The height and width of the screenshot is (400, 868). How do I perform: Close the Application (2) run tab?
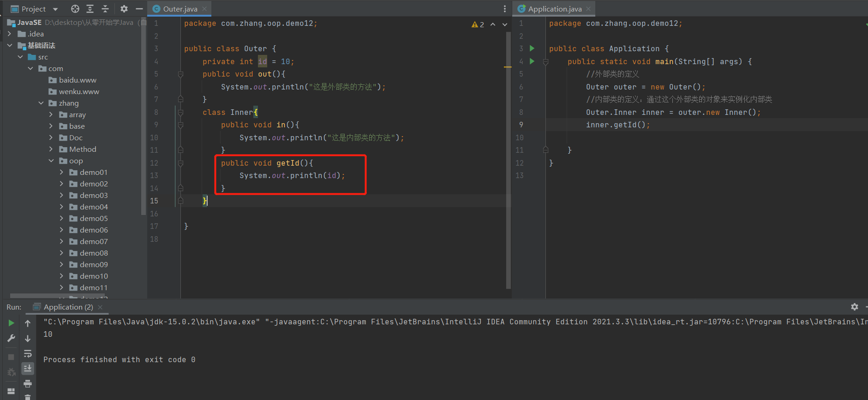coord(100,307)
